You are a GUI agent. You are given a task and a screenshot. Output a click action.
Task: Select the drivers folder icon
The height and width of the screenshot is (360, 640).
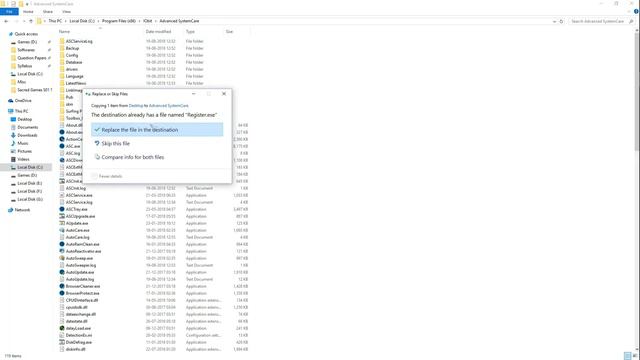62,69
